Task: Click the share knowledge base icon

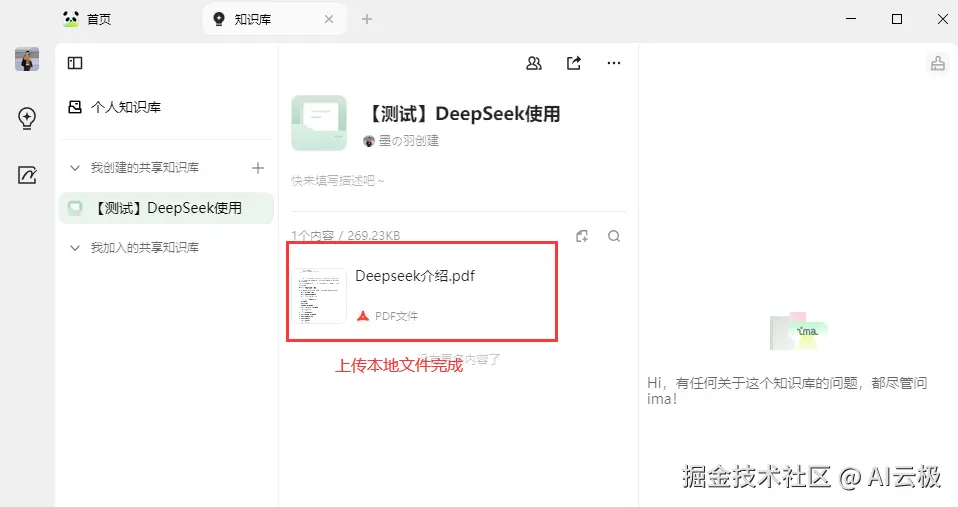Action: (x=574, y=63)
